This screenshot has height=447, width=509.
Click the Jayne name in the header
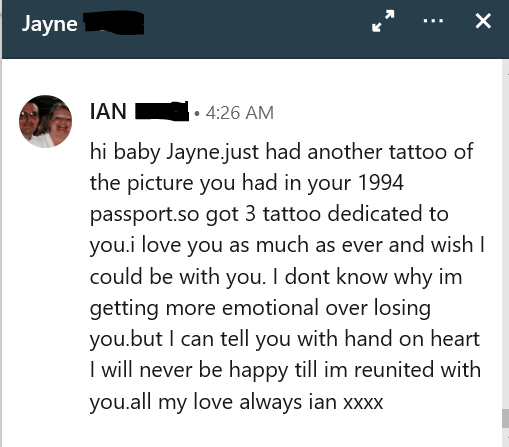point(50,24)
